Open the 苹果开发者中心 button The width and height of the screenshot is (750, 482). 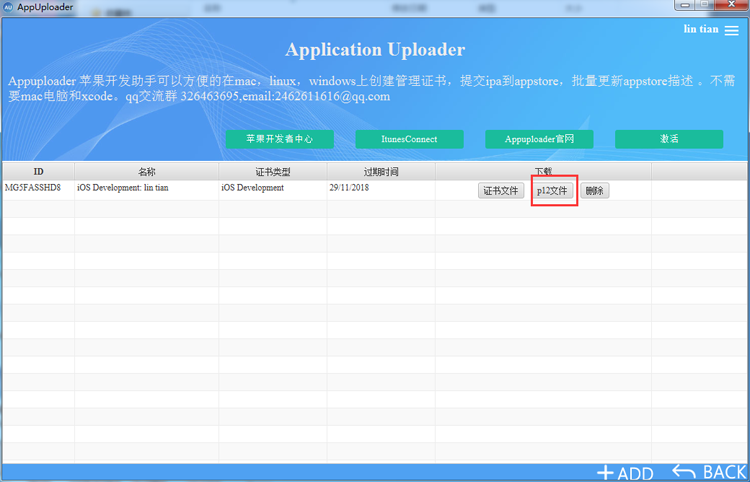click(x=279, y=139)
